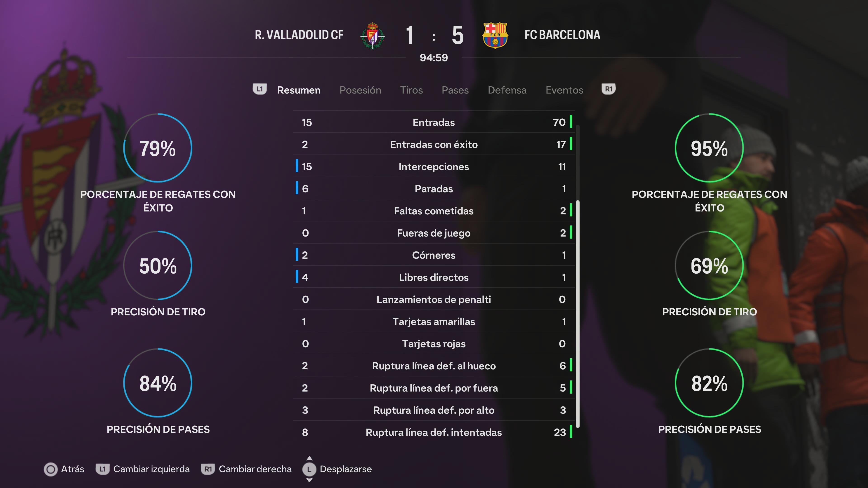868x488 pixels.
Task: Click the Atrás label to go back
Action: click(x=72, y=469)
